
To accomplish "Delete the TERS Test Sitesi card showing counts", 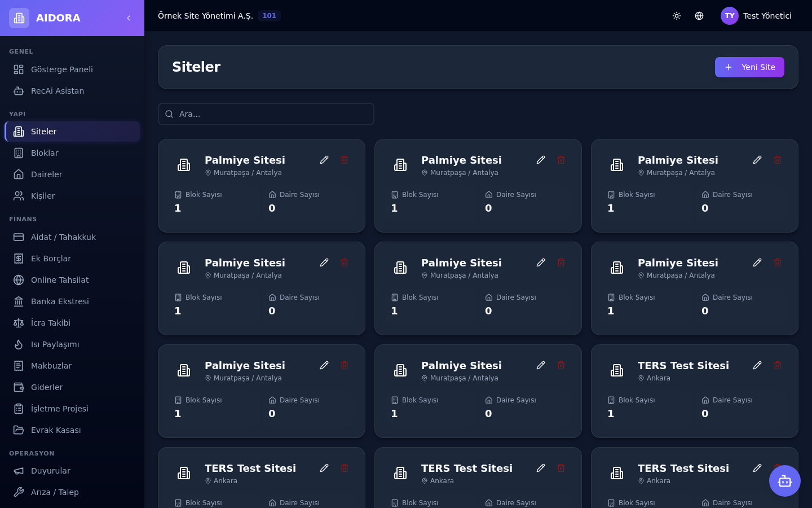I will coord(778,365).
